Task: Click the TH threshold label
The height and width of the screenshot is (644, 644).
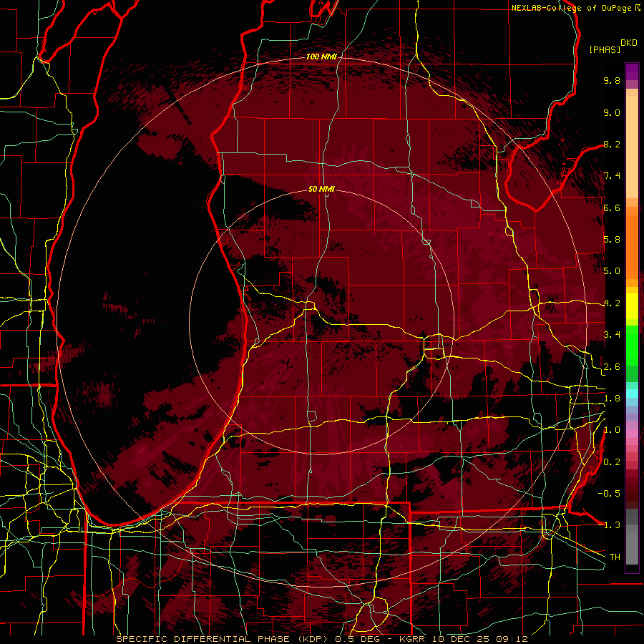Action: pos(615,557)
